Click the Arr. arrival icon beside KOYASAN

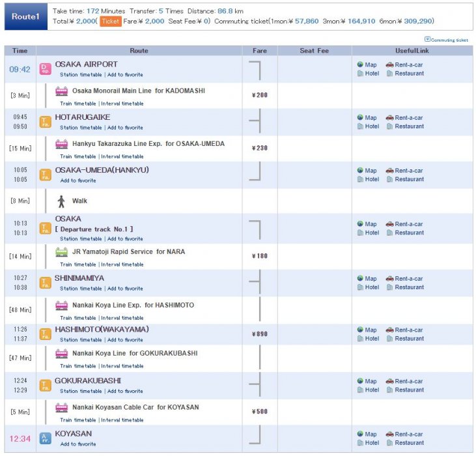point(45,438)
